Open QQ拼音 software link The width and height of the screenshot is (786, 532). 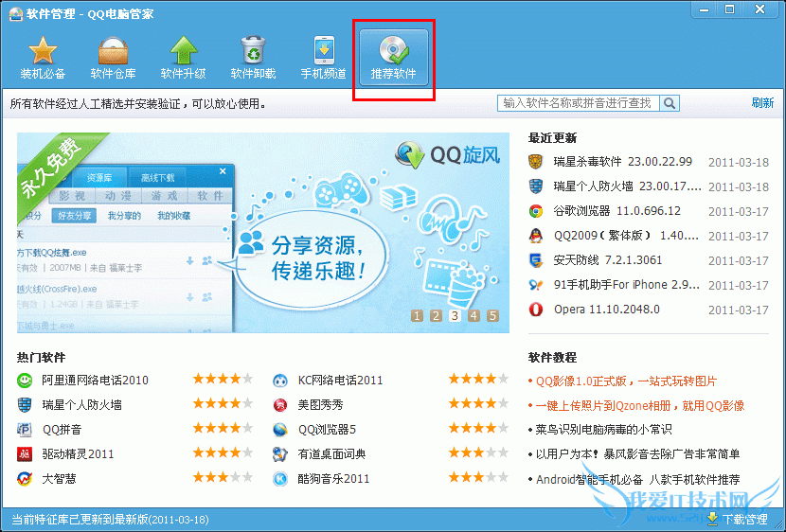pos(63,430)
